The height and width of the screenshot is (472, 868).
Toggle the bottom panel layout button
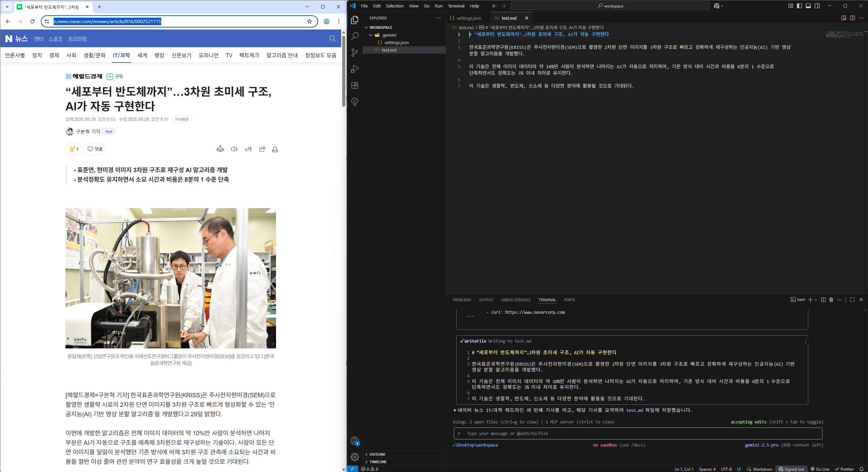coord(808,6)
